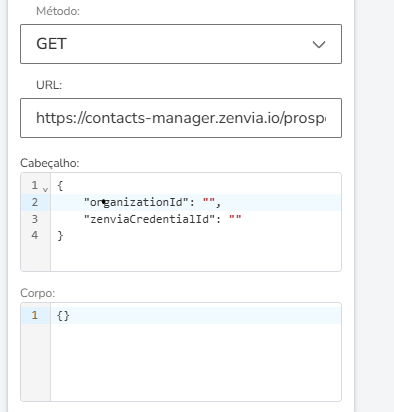Click the closing brace on Cabeçalho line 4
The width and height of the screenshot is (394, 412).
coord(60,236)
